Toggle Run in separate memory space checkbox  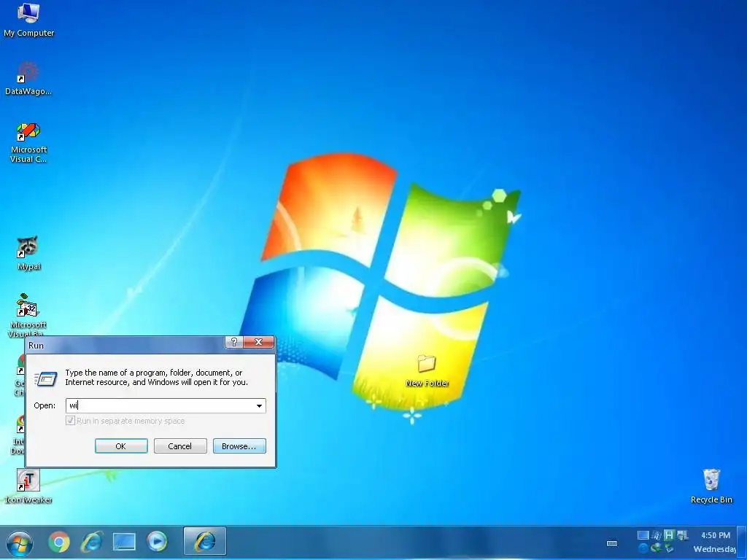point(71,421)
